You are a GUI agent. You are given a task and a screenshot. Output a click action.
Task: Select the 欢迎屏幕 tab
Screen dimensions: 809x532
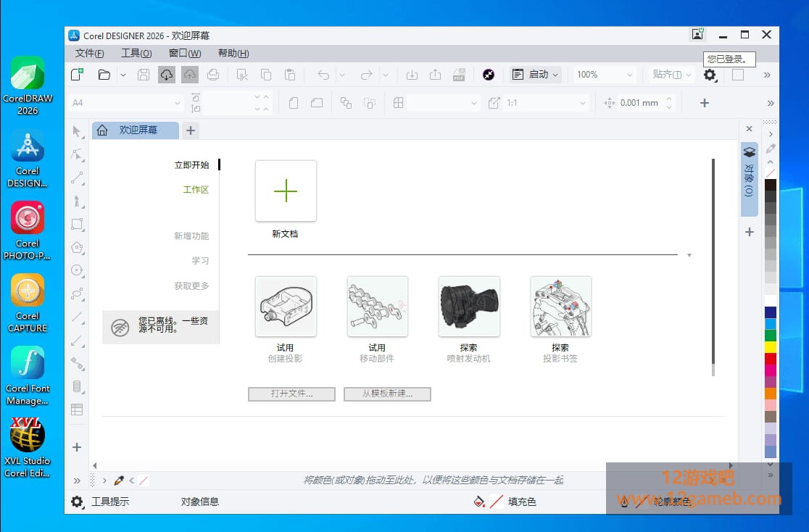coord(136,130)
